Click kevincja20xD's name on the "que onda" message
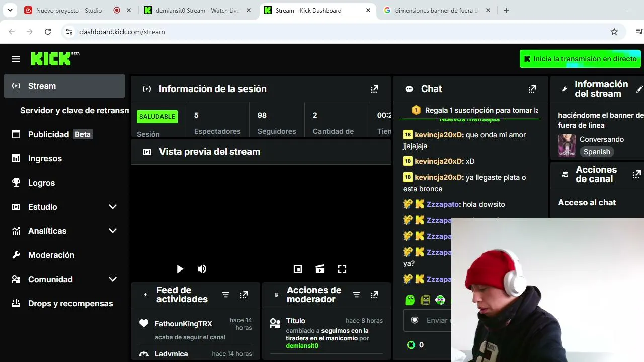Screen dimensions: 644x362 (x=439, y=135)
